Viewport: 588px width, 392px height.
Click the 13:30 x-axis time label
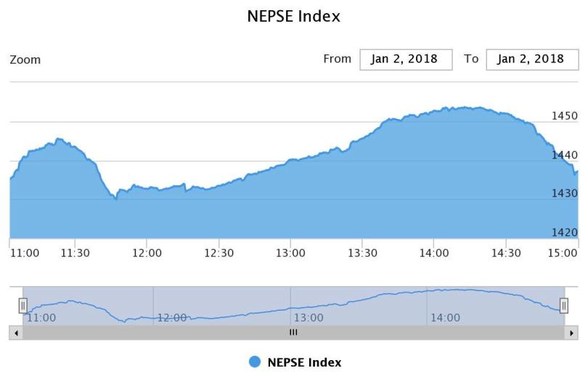pyautogui.click(x=362, y=253)
